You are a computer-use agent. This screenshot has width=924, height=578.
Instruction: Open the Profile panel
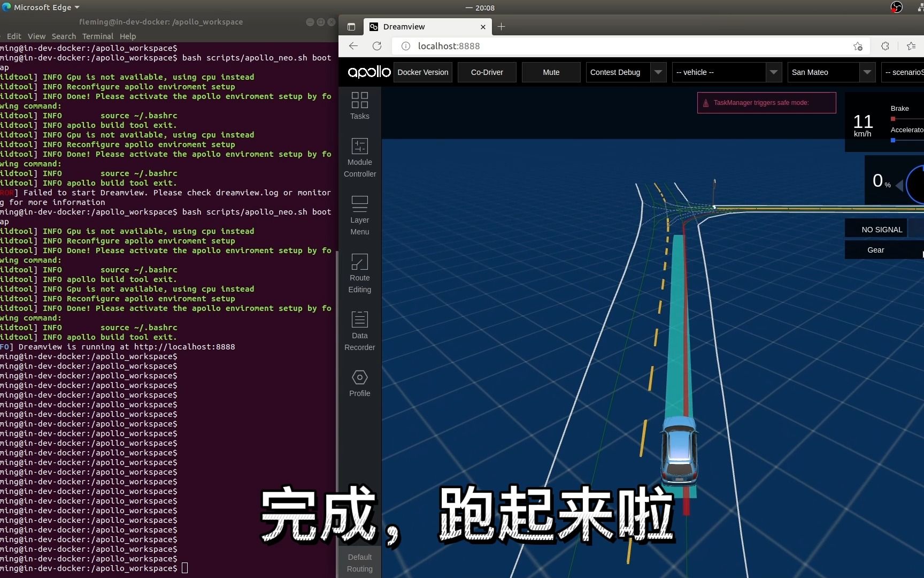[359, 383]
